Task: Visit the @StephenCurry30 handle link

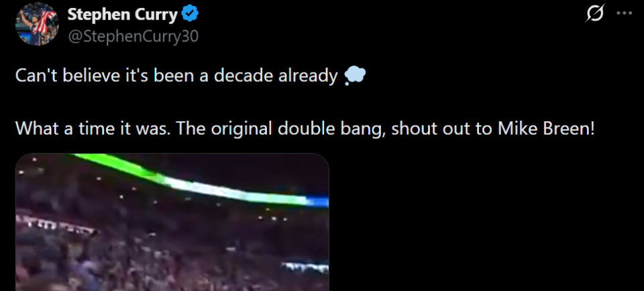Action: tap(132, 36)
